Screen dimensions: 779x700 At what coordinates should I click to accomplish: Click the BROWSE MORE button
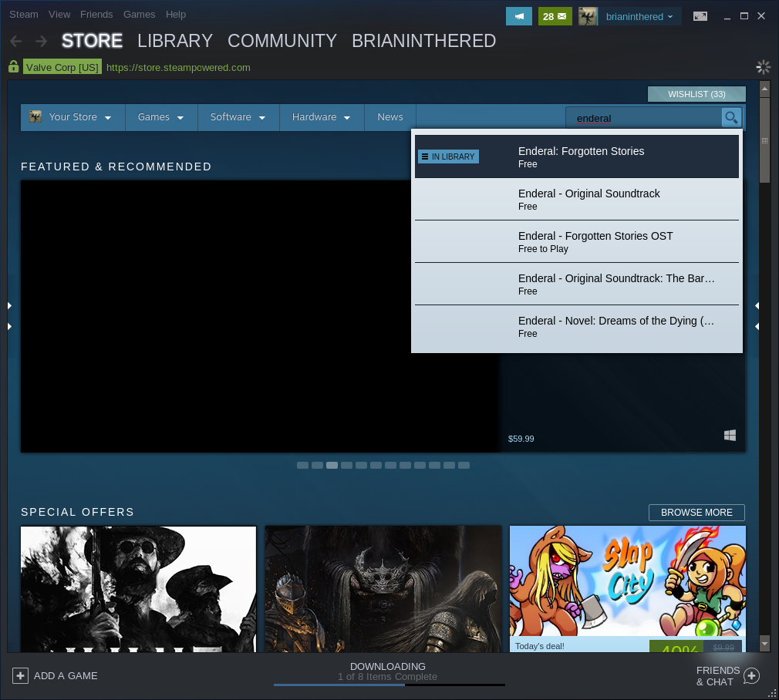[696, 513]
